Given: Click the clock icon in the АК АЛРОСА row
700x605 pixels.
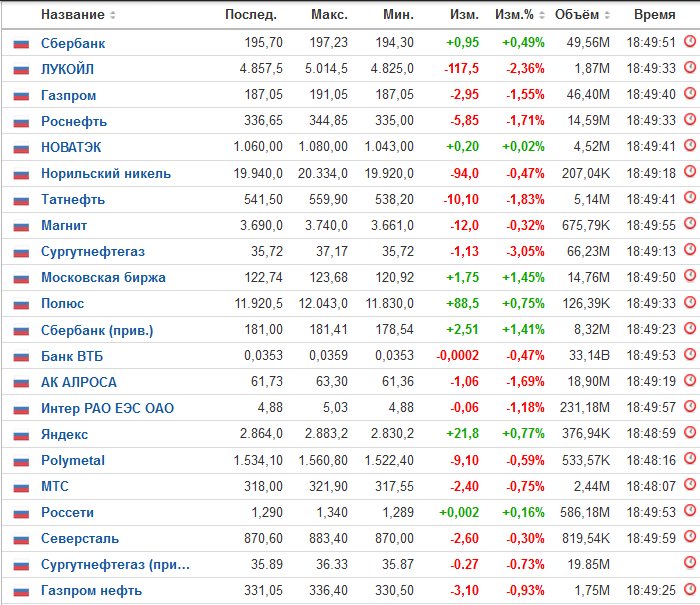Looking at the screenshot, I should pos(690,380).
